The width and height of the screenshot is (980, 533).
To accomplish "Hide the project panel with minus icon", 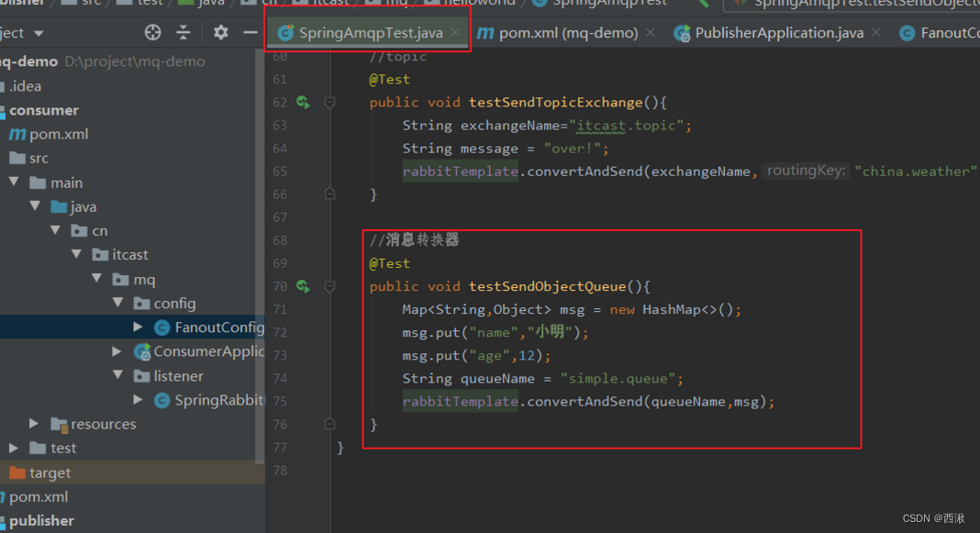I will (x=250, y=32).
